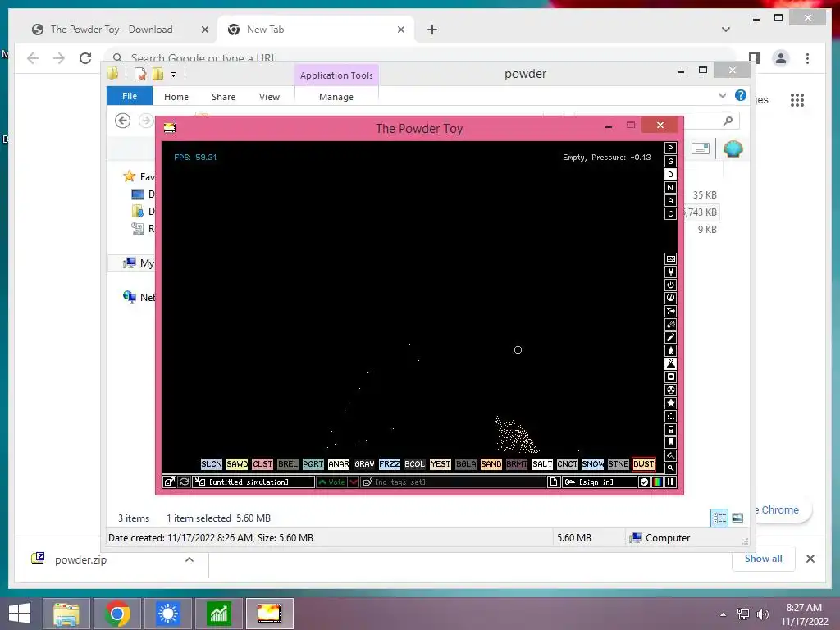Click the Windows Start button
This screenshot has width=840, height=630.
click(x=20, y=614)
